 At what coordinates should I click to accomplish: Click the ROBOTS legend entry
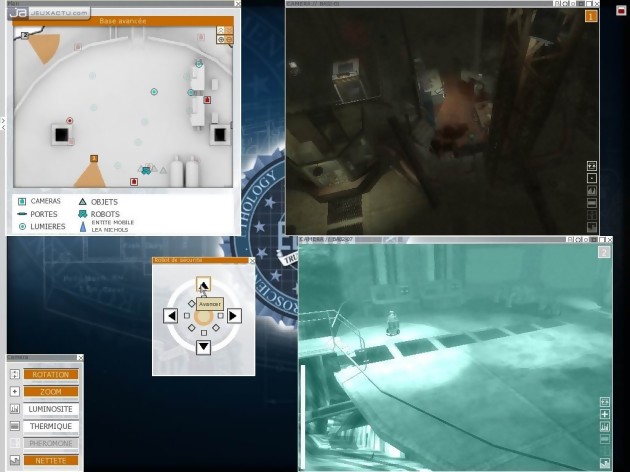tap(99, 214)
